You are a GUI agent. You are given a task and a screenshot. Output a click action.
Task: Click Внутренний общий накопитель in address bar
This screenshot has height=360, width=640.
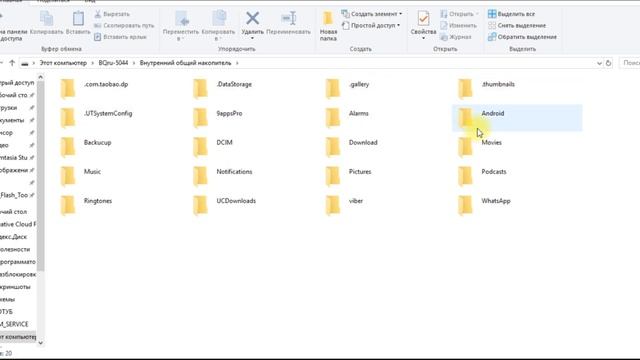[185, 63]
